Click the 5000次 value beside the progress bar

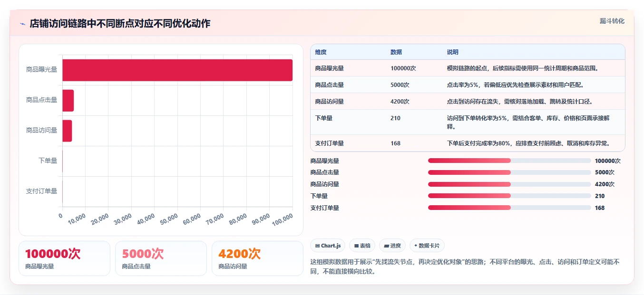pos(605,172)
